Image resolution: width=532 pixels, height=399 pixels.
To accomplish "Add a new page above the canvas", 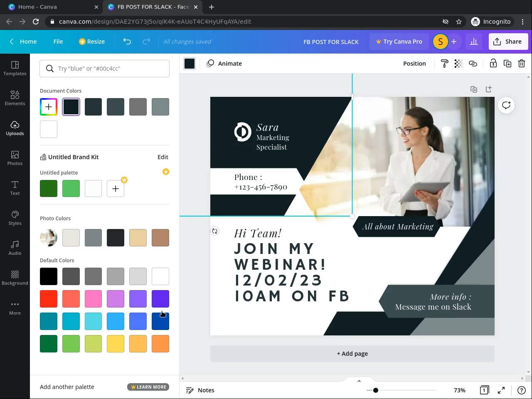I will click(x=489, y=89).
